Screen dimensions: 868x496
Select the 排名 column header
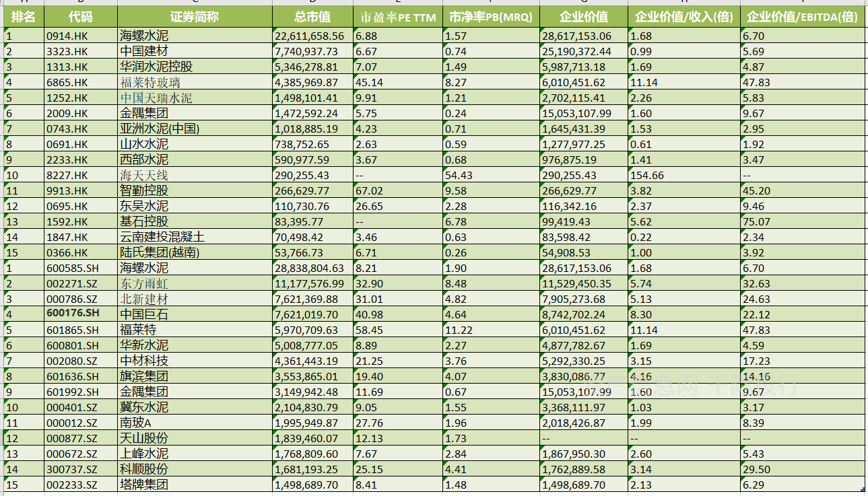click(24, 17)
